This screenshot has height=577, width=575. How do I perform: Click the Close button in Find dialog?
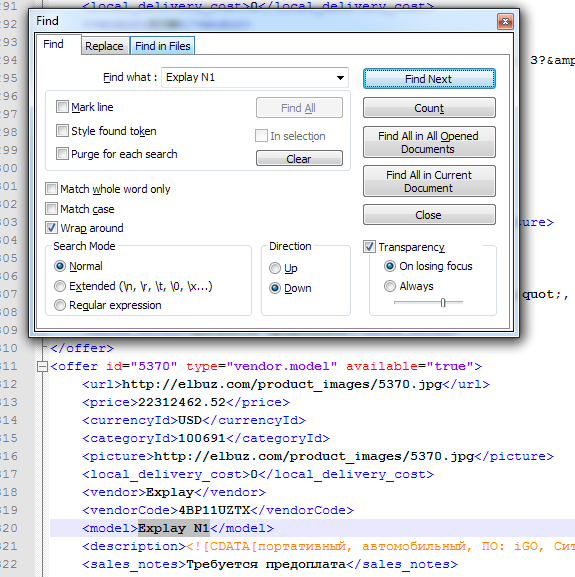(429, 215)
